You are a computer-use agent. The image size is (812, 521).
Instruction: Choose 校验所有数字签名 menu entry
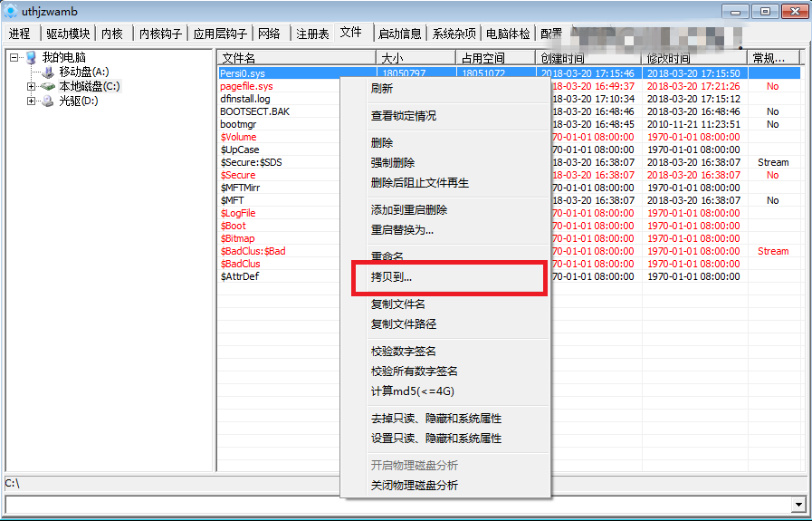pos(445,371)
